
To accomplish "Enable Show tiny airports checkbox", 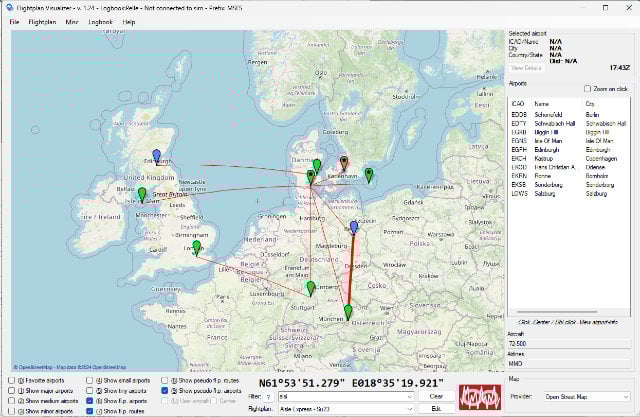I will (89, 390).
